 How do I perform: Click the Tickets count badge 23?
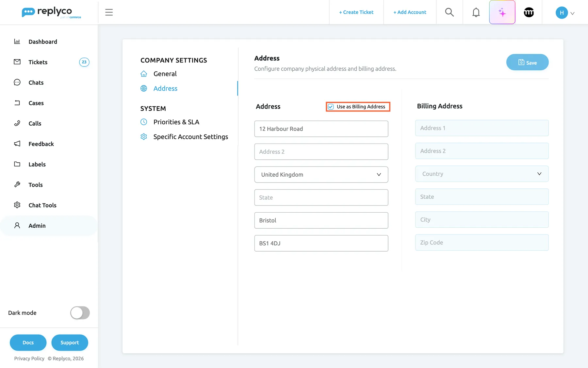pyautogui.click(x=84, y=62)
